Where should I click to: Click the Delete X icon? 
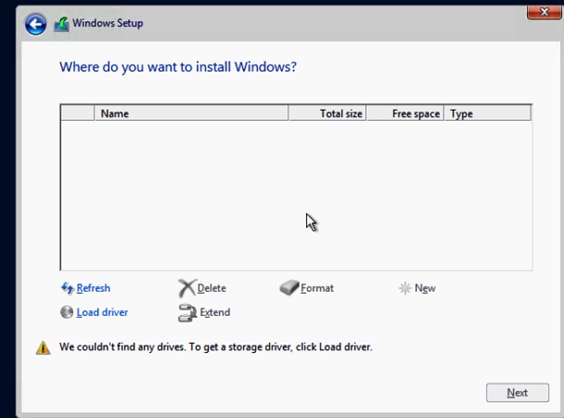point(187,288)
